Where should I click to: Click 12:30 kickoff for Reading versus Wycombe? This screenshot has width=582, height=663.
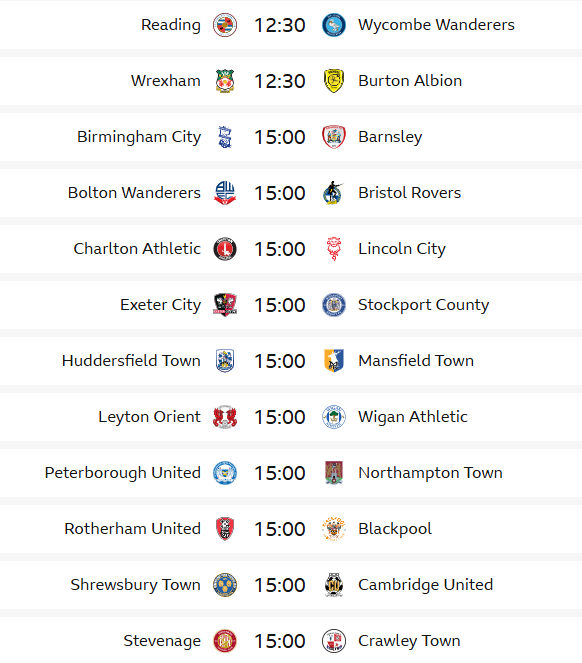(280, 25)
